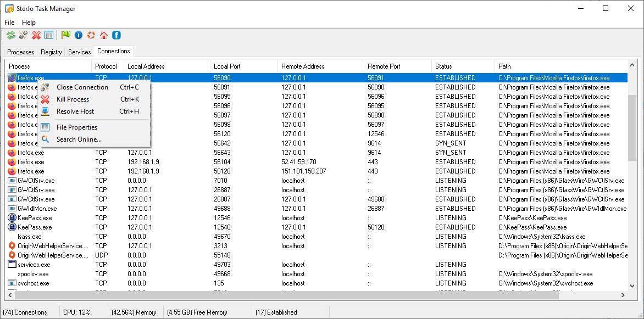The image size is (644, 319).
Task: Click the GWIdlMon.exe path cell
Action: (562, 209)
